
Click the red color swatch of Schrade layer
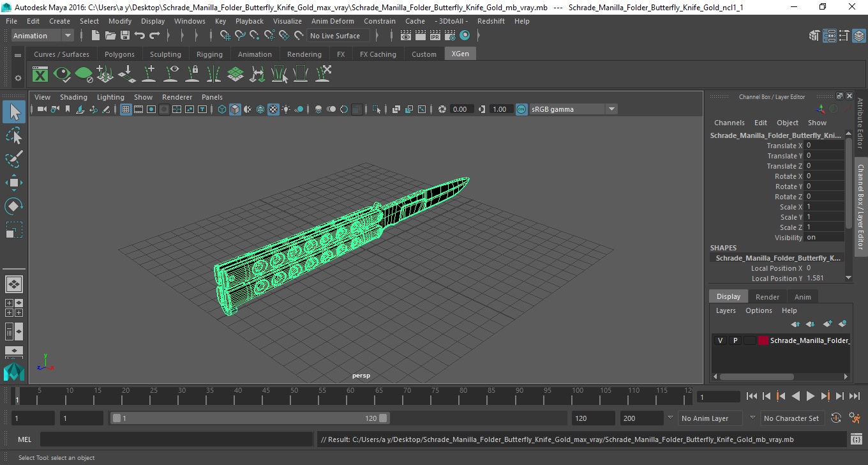pos(763,340)
